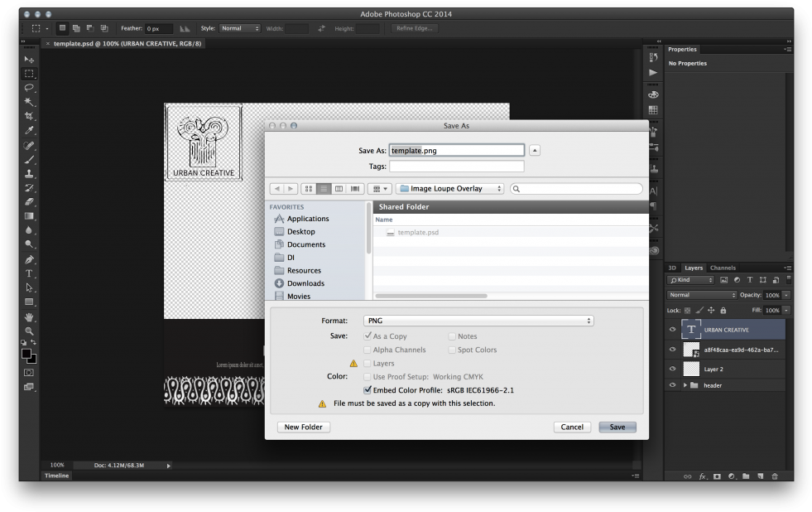This screenshot has width=812, height=512.
Task: Expand the header layer group
Action: pos(685,384)
